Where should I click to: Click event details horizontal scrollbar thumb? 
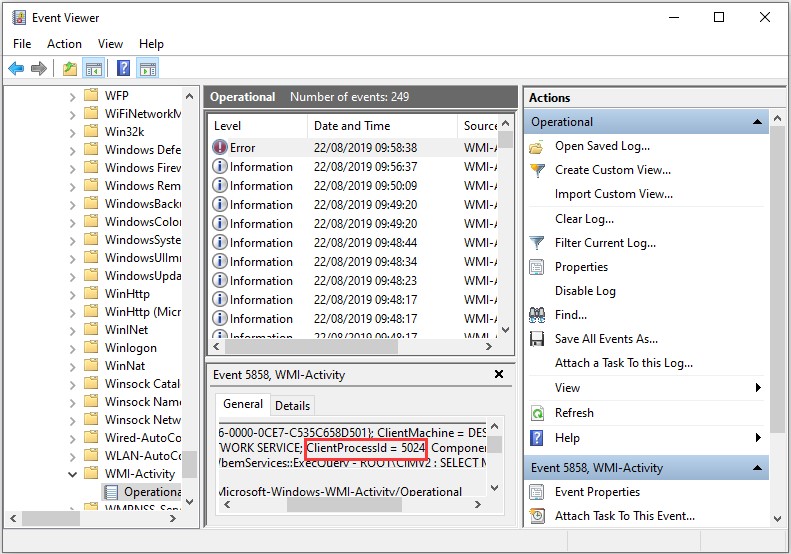(344, 505)
